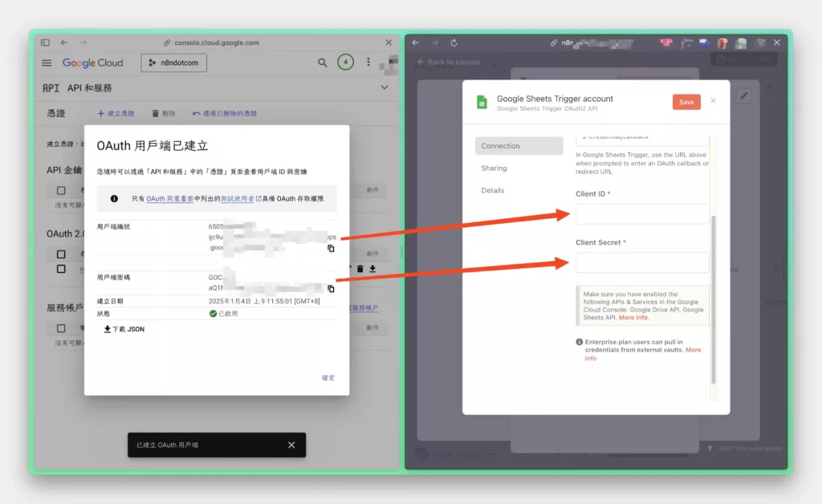Click the Google Cloud logo
The image size is (822, 504).
93,63
